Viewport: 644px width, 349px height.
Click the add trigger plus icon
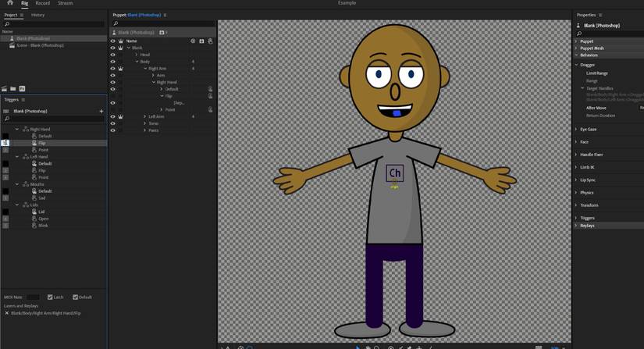pyautogui.click(x=101, y=111)
